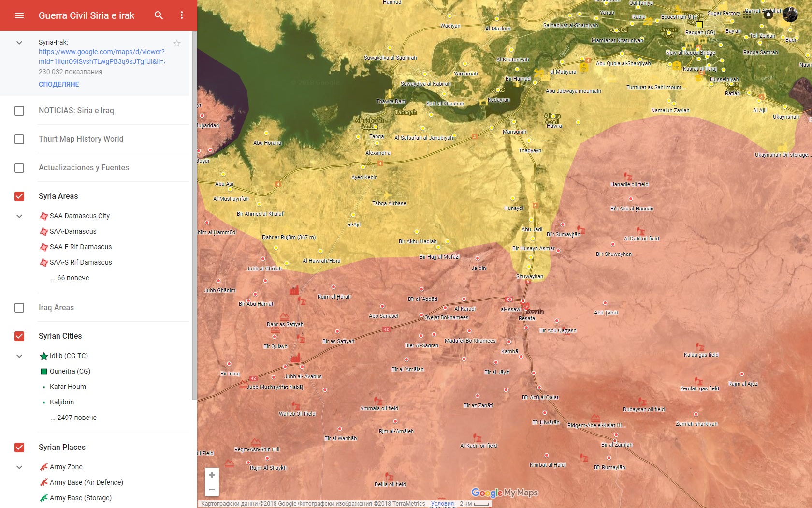This screenshot has height=508, width=812.
Task: Collapse the Syria Areas item list
Action: click(19, 216)
